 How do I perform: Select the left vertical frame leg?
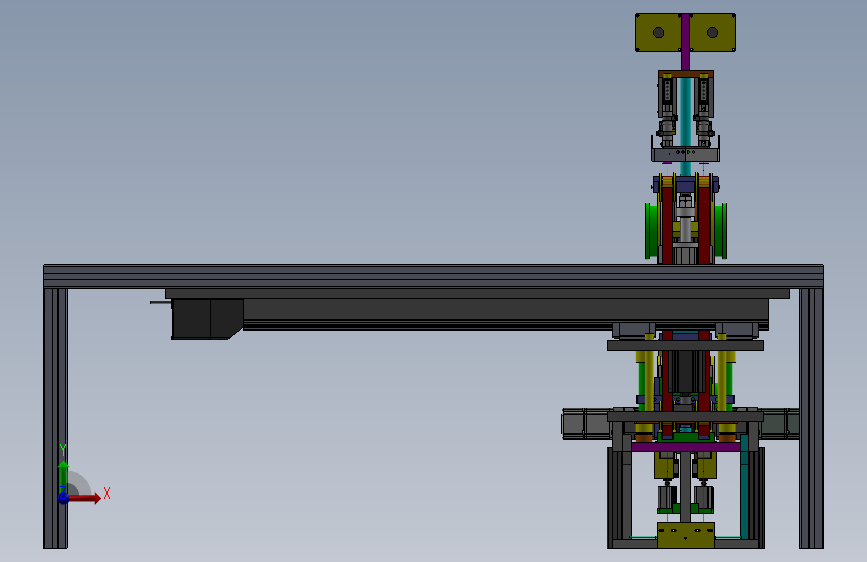(x=55, y=418)
